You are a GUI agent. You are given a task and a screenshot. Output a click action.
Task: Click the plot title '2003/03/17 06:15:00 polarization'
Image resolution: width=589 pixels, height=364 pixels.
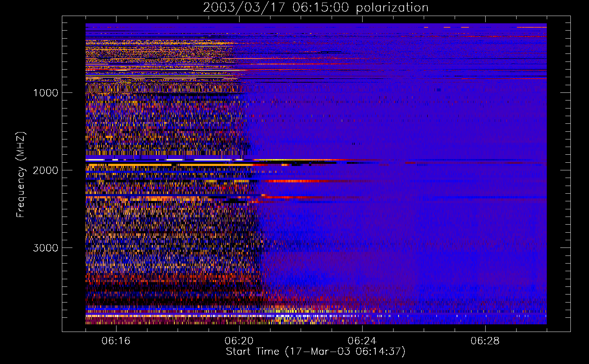(316, 8)
